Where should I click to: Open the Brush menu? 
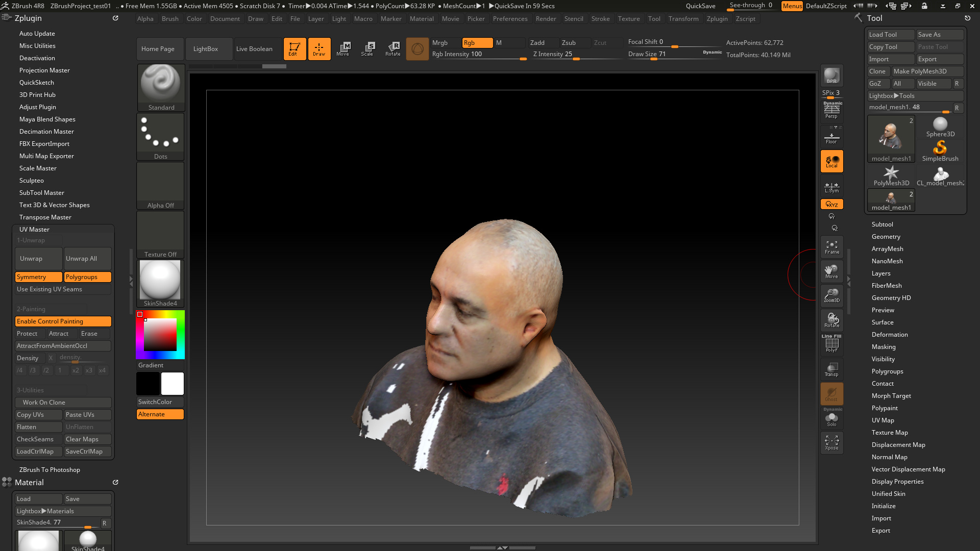170,19
